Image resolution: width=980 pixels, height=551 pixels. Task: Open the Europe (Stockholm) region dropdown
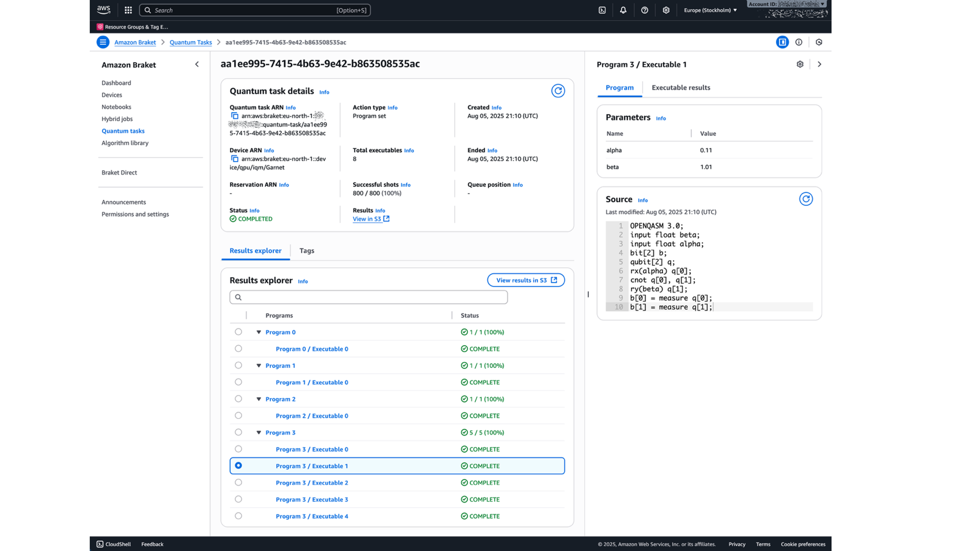tap(710, 10)
